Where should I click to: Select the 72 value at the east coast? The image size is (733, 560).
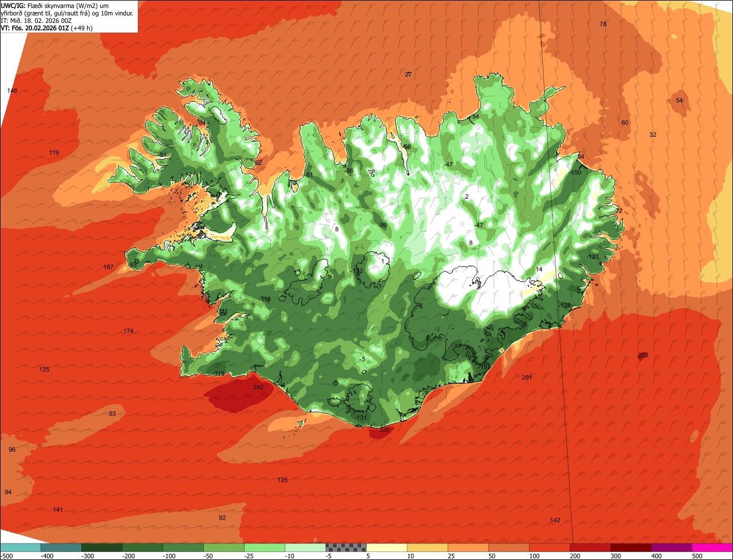pos(618,211)
